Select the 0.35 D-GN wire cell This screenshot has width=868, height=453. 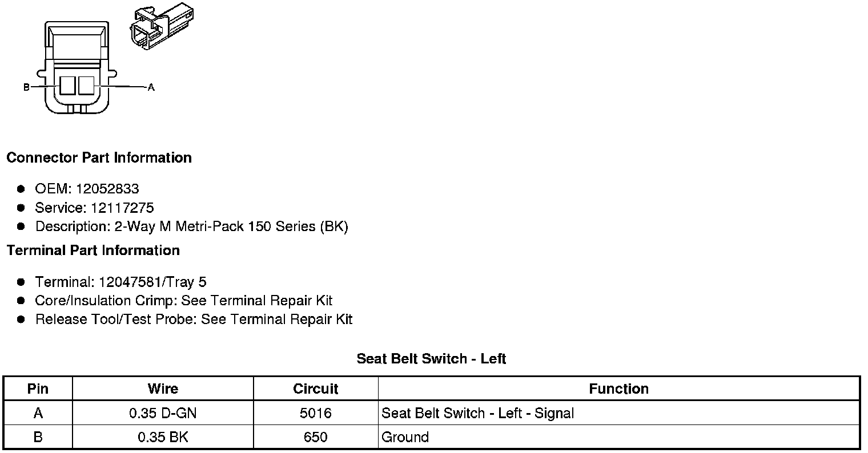(163, 413)
